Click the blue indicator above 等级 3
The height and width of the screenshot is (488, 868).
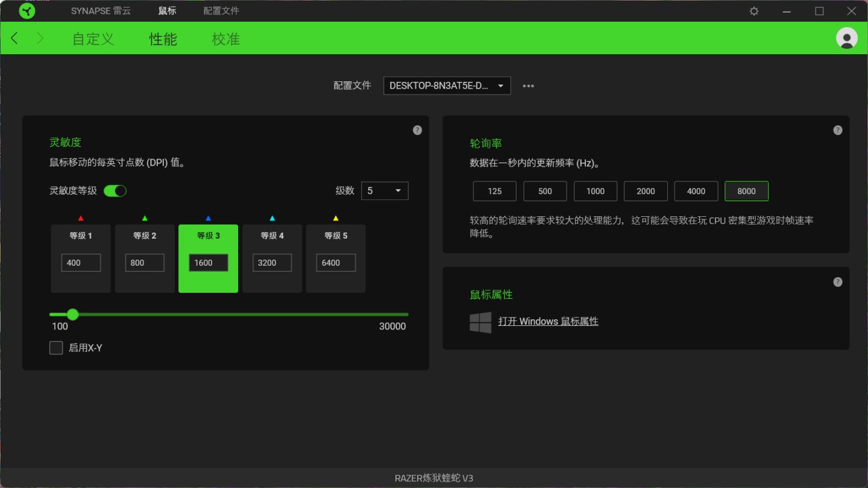coord(209,218)
